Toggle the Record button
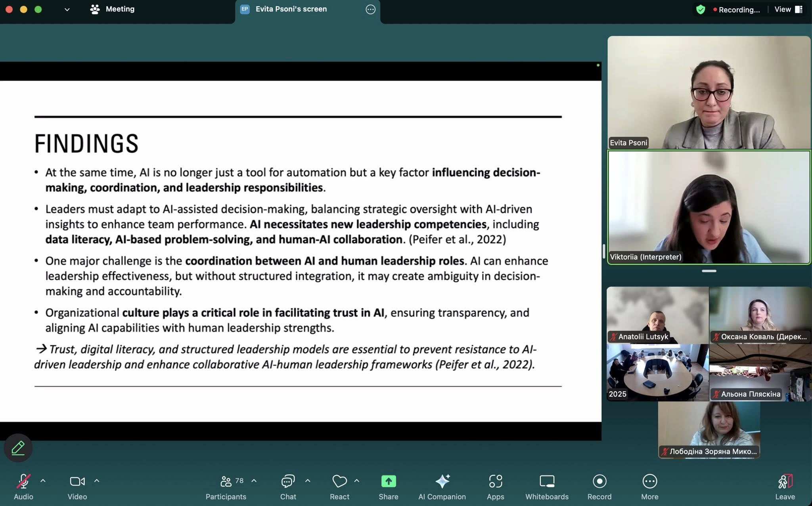812x506 pixels. (599, 481)
